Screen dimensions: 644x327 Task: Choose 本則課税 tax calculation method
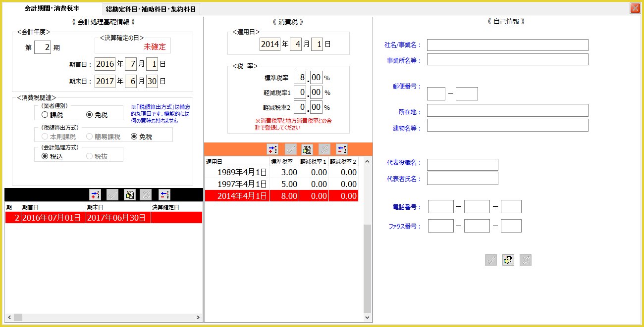tap(58, 137)
